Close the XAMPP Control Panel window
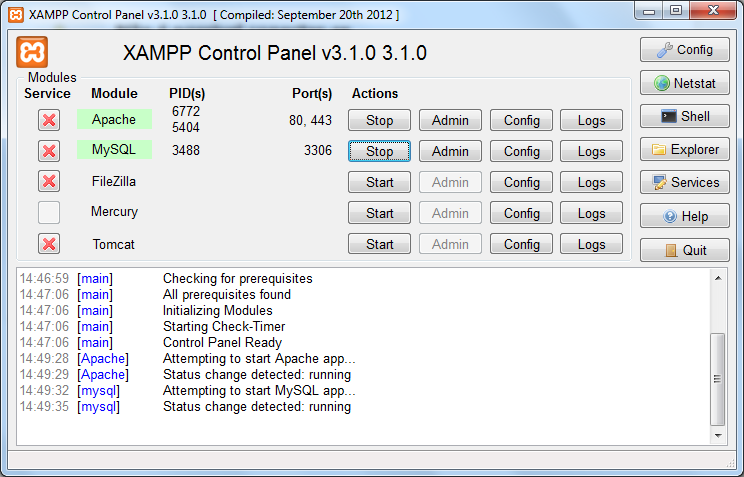The width and height of the screenshot is (744, 477). pos(713,10)
